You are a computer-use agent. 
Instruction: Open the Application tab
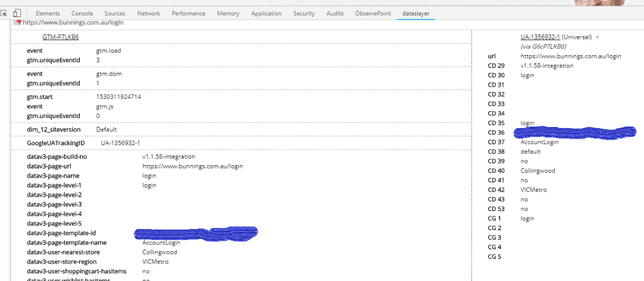point(267,13)
